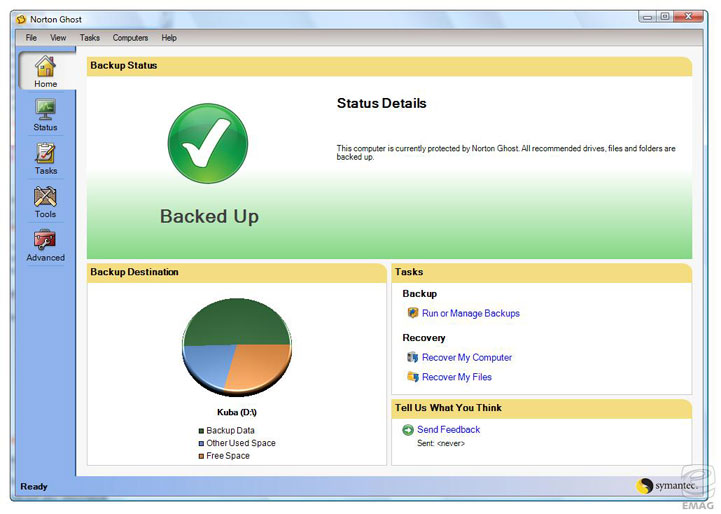
Task: Open the Tasks menu in menu bar
Action: [x=90, y=38]
